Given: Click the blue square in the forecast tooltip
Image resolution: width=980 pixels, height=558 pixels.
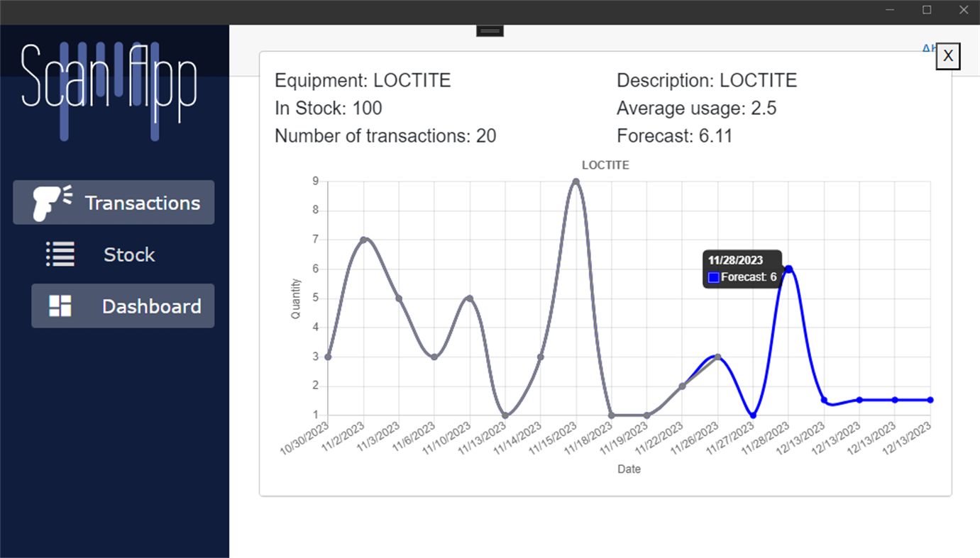Looking at the screenshot, I should pyautogui.click(x=713, y=277).
